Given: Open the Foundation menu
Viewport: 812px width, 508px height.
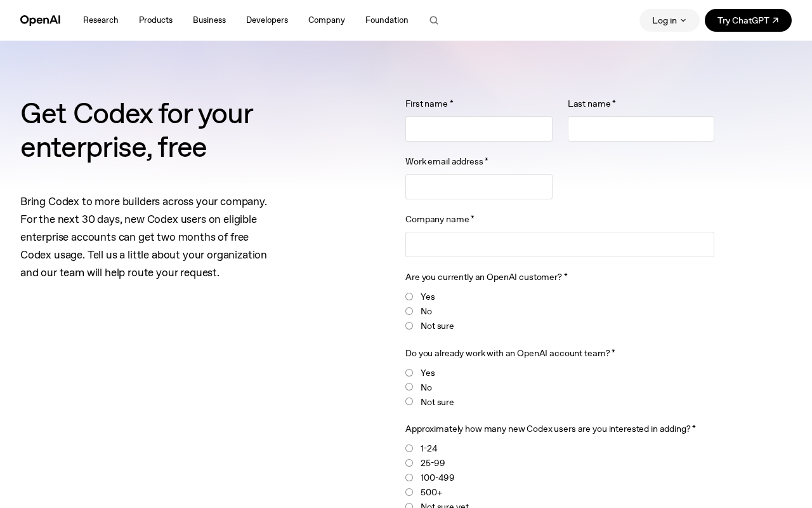Looking at the screenshot, I should point(387,20).
